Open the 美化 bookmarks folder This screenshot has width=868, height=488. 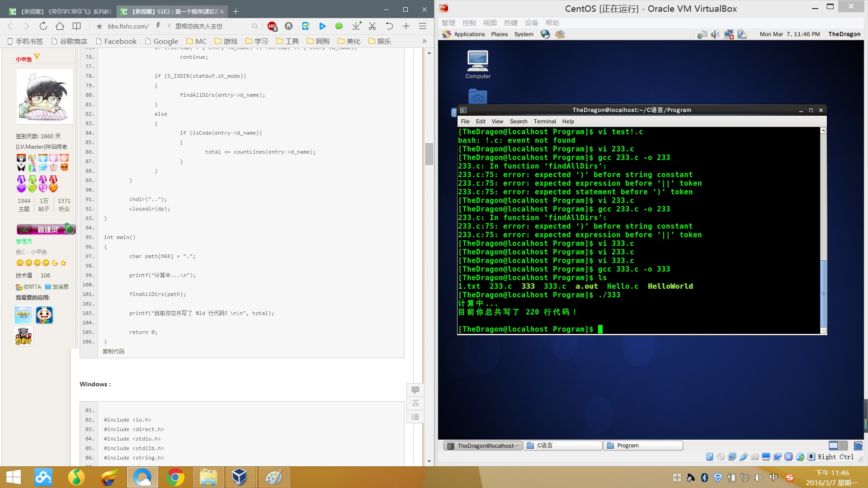coord(349,41)
